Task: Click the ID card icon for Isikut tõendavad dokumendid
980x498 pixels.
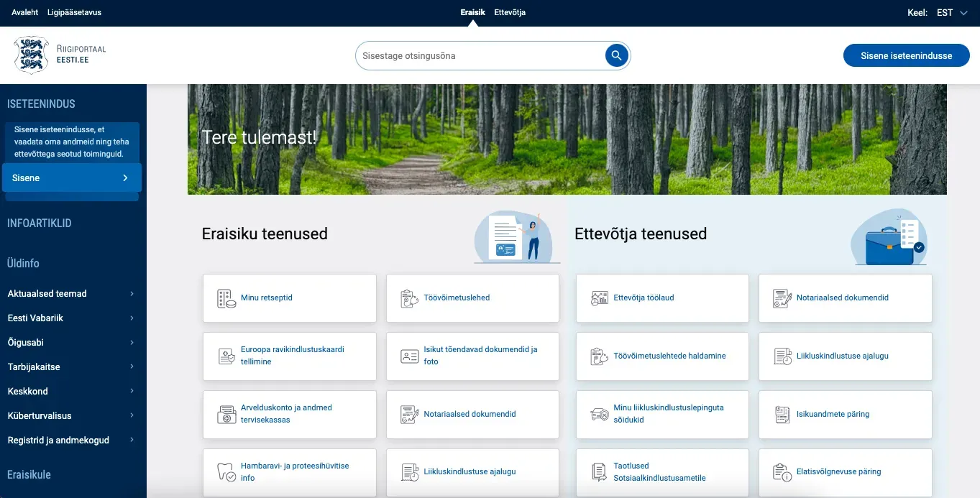Action: (x=409, y=356)
